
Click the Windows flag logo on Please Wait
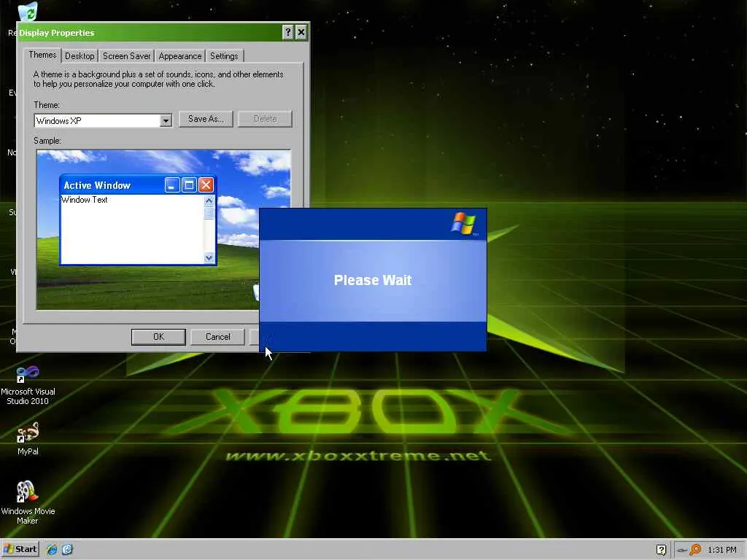(463, 224)
